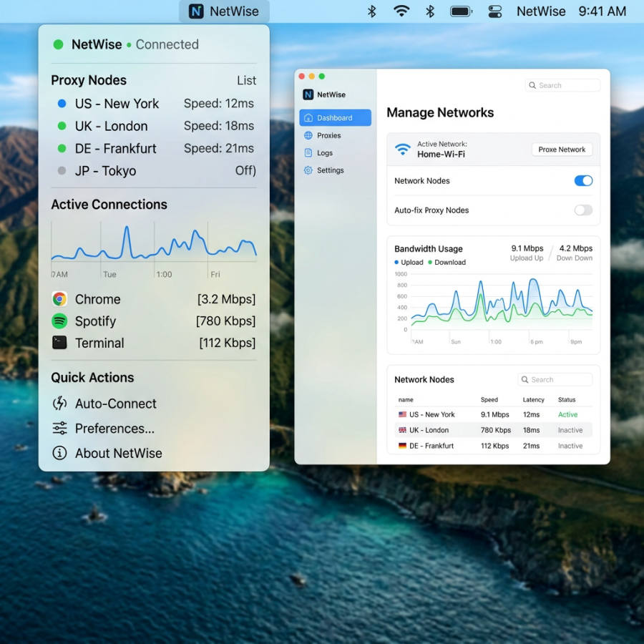Screen dimensions: 644x644
Task: Click the Status column header
Action: point(567,399)
